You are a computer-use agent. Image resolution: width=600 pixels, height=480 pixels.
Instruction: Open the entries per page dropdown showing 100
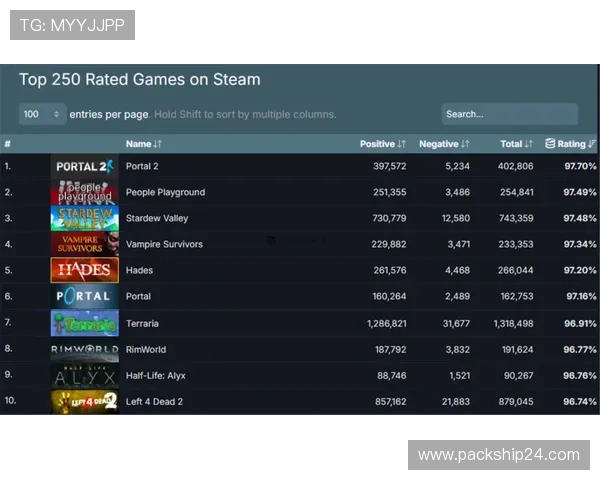(42, 114)
